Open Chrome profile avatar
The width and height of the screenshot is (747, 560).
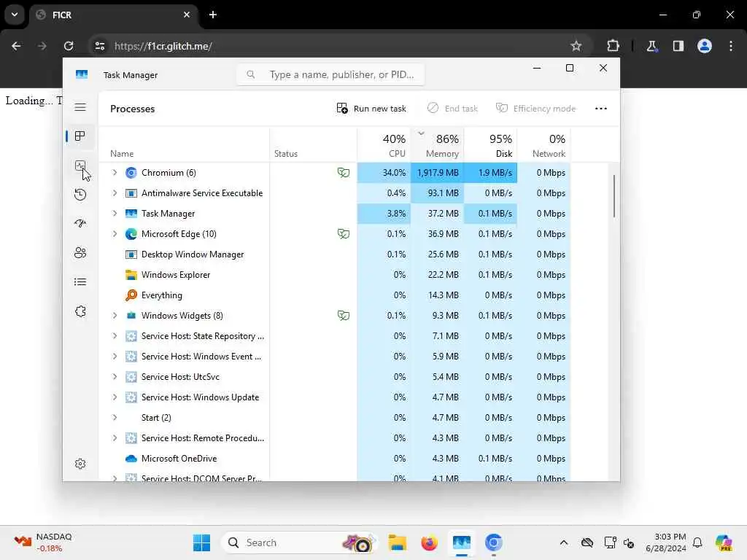[704, 46]
